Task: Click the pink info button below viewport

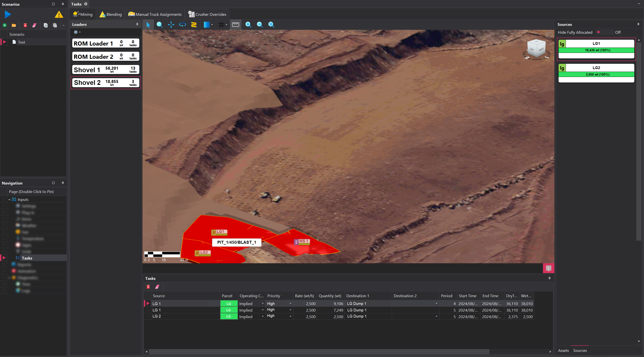Action: point(548,268)
